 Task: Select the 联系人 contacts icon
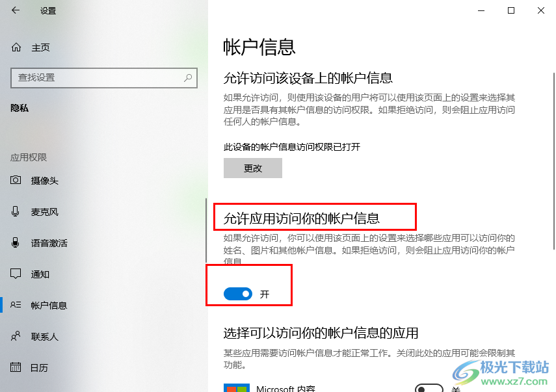16,336
